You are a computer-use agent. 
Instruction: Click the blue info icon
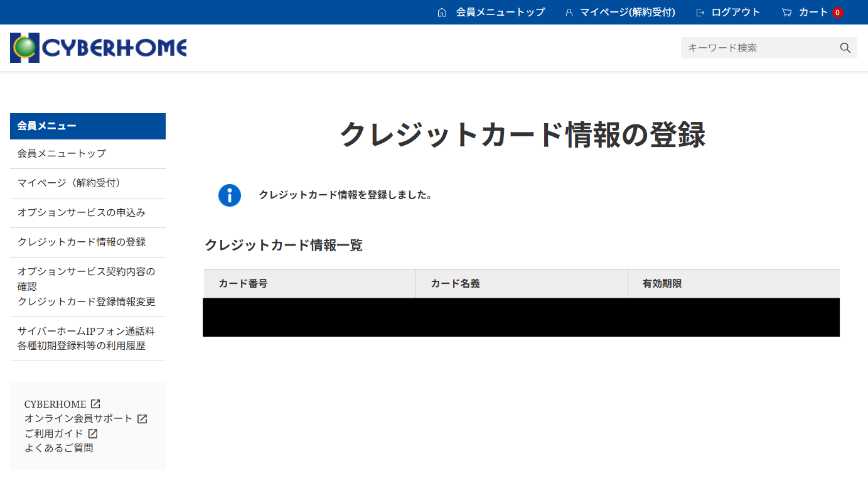[x=230, y=195]
